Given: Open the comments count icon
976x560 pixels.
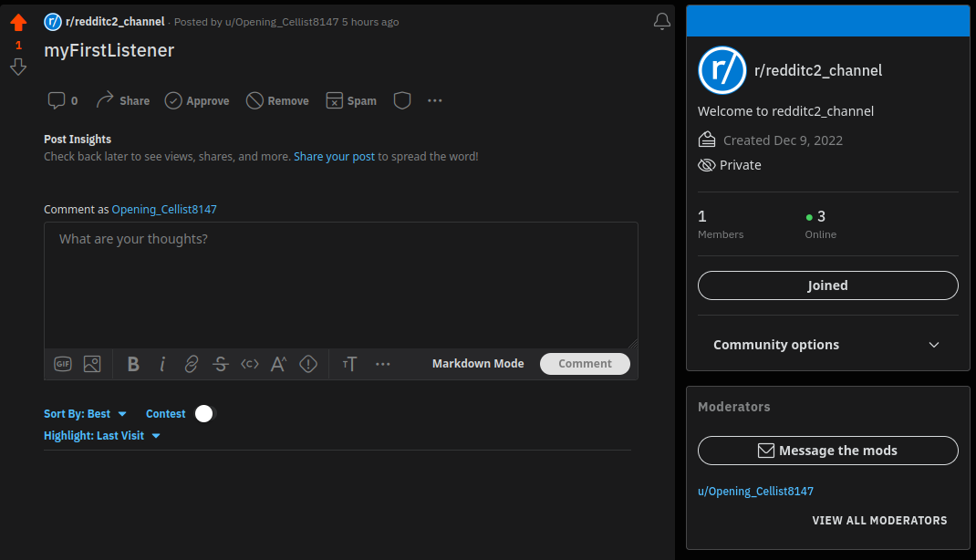Looking at the screenshot, I should (63, 100).
